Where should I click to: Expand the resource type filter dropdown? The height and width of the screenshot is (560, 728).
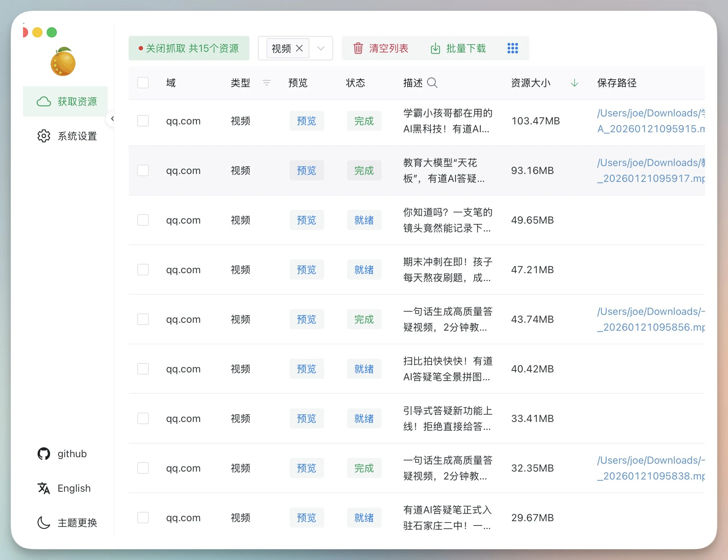click(320, 48)
